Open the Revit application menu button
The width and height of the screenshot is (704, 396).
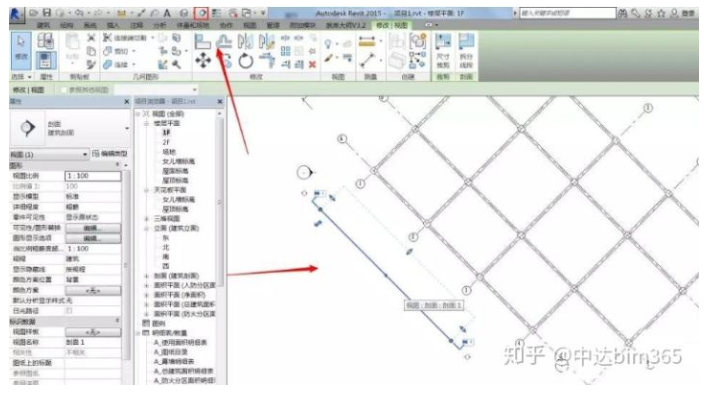(16, 14)
